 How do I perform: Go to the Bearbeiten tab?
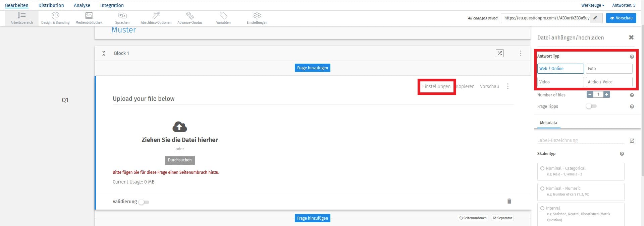(x=17, y=5)
